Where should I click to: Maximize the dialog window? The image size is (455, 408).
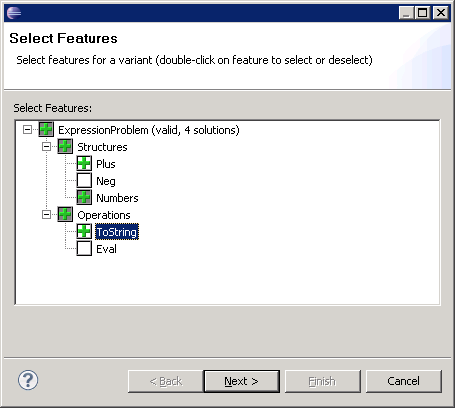click(x=423, y=13)
